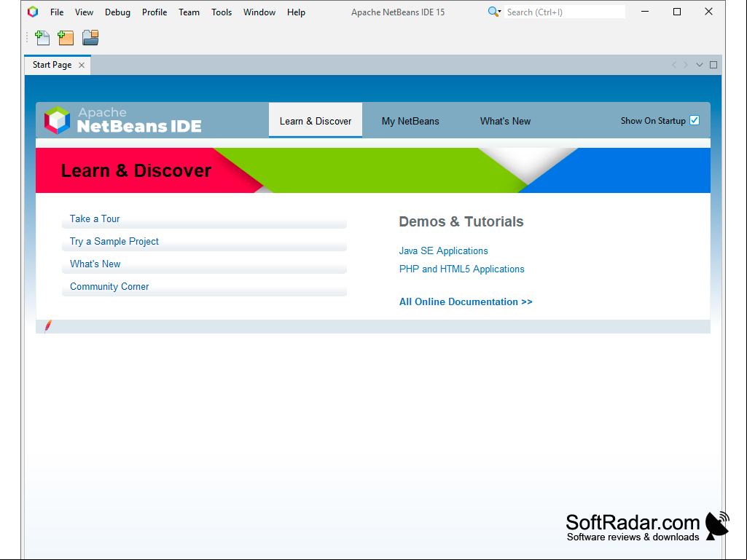Maximize the editor window via square icon
This screenshot has width=747, height=560.
click(713, 65)
